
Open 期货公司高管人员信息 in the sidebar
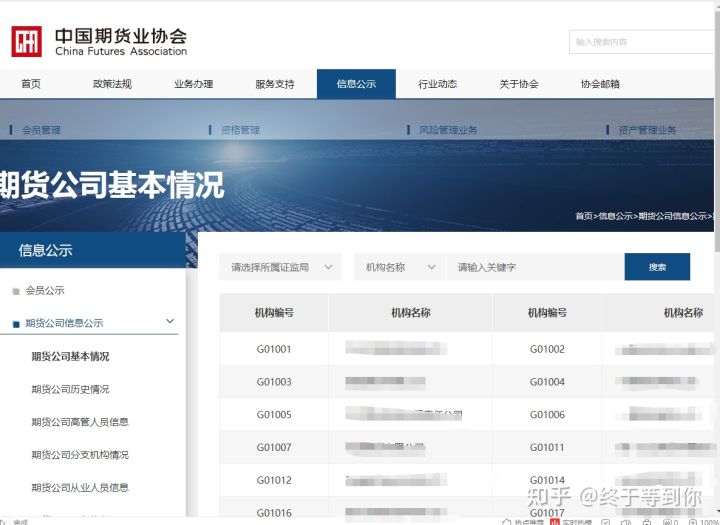80,422
